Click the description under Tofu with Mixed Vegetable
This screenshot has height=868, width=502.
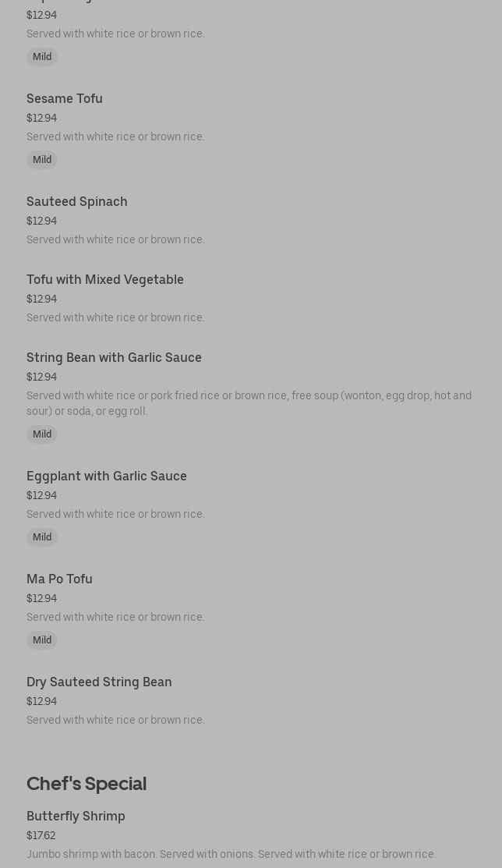(115, 318)
